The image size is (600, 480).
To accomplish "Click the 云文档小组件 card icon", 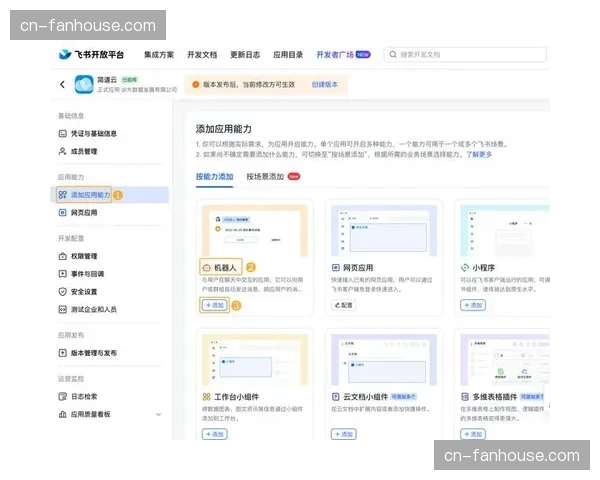I will coord(336,397).
